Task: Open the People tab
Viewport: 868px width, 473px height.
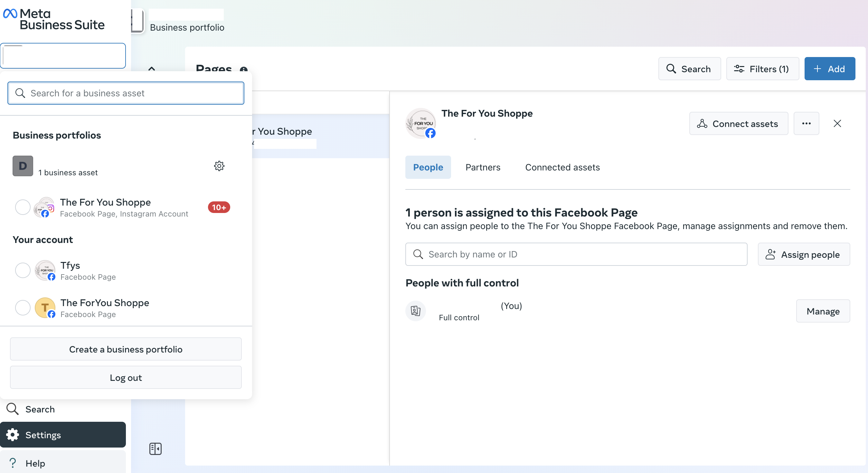Action: tap(428, 167)
